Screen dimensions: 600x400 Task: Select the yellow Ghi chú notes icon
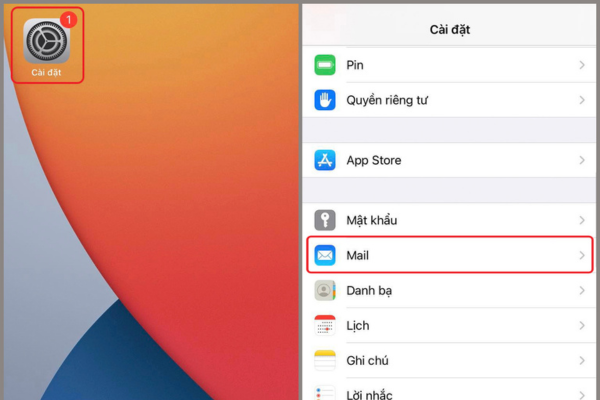325,361
